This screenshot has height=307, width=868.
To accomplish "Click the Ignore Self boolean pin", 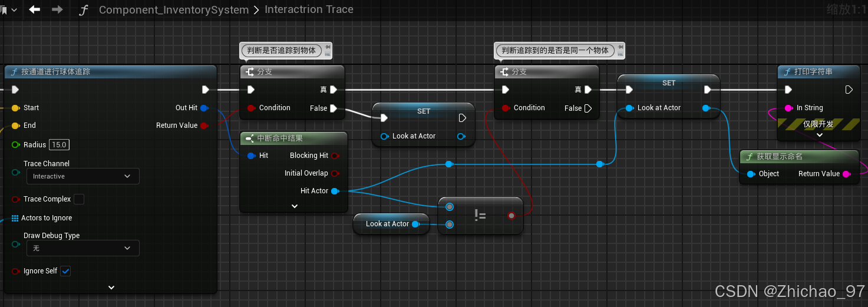I will (x=16, y=271).
